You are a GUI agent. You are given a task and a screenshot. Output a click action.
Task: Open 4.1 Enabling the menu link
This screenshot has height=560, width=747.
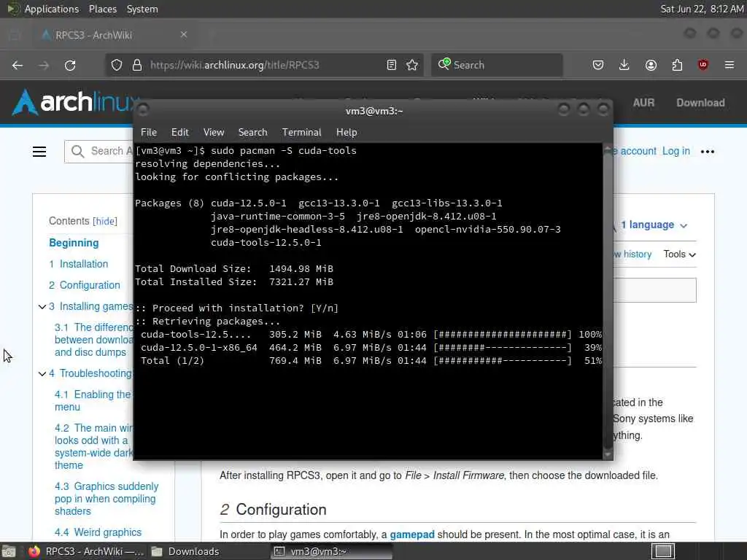coord(93,400)
